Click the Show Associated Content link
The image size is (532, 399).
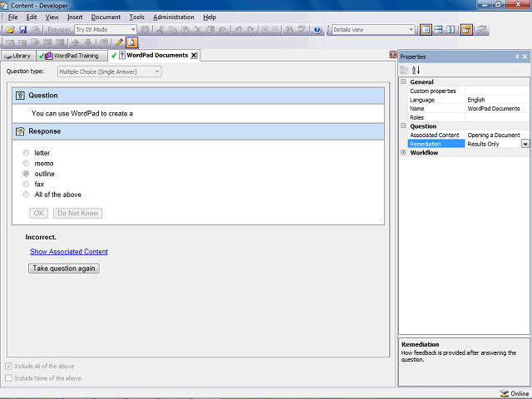click(x=69, y=251)
